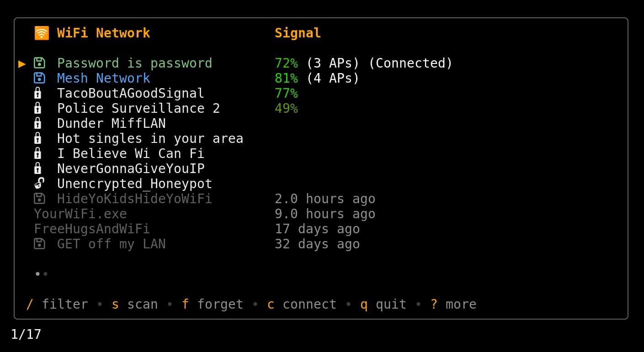The image size is (644, 352).
Task: Click the blue saved icon for Mesh Network
Action: (x=39, y=78)
